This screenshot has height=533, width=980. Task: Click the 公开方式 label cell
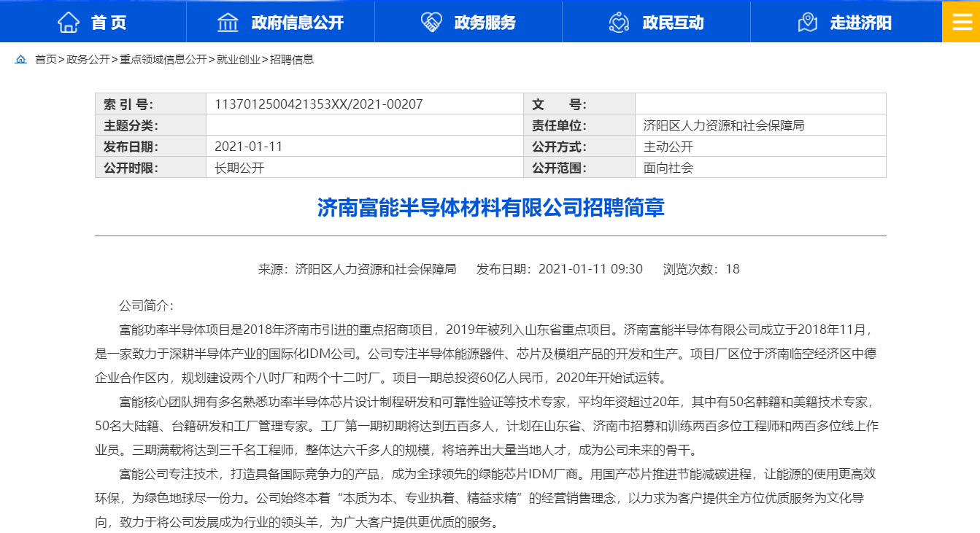[579, 147]
